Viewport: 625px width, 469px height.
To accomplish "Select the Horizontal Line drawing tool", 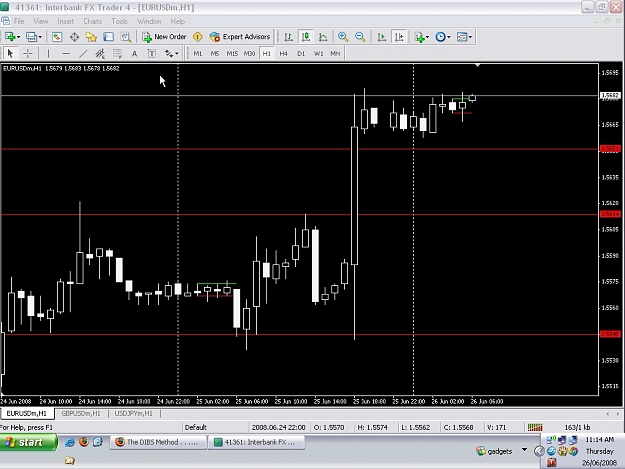I will click(x=66, y=53).
